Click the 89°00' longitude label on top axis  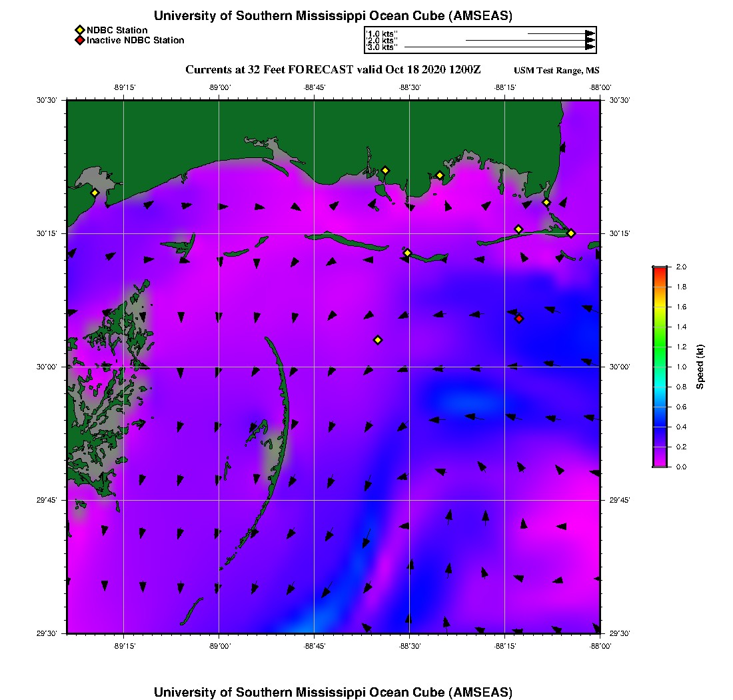[219, 87]
